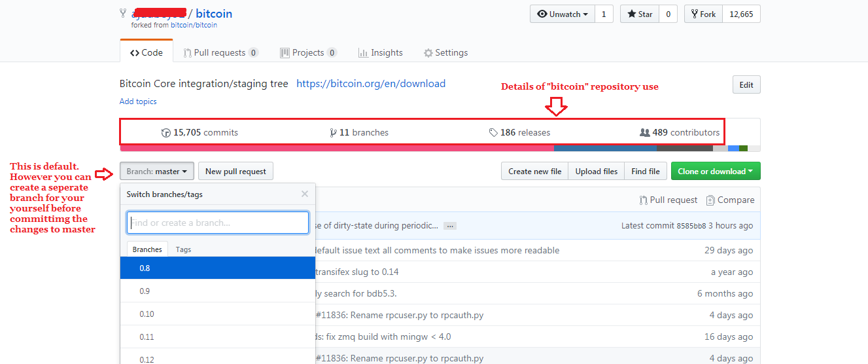Go to repository Settings tab
This screenshot has height=364, width=868.
coord(445,53)
